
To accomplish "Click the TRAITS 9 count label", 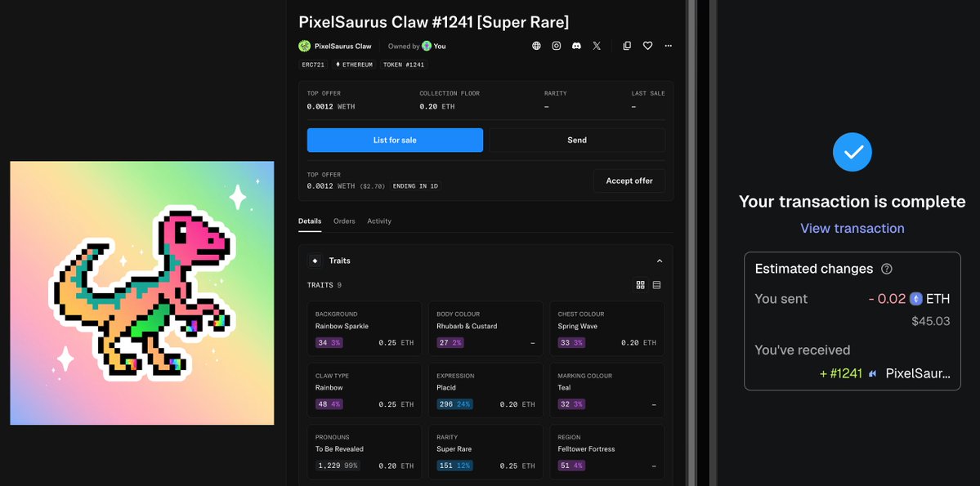I will (x=324, y=285).
